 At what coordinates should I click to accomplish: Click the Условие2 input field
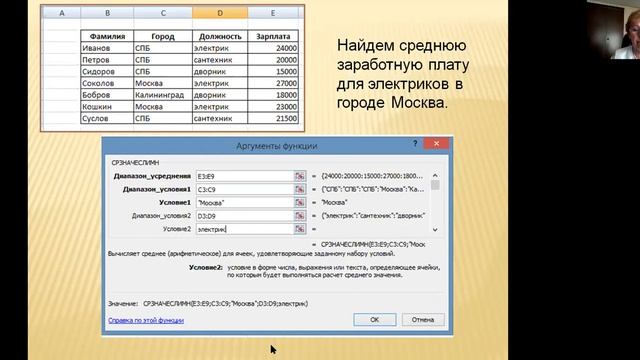(245, 229)
